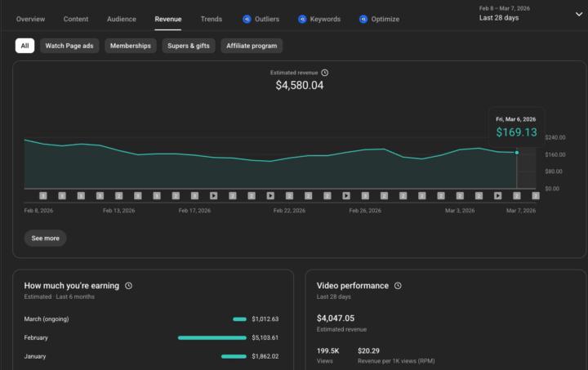Select the leftmost play marker under the chart
588x370 pixels.
point(213,196)
